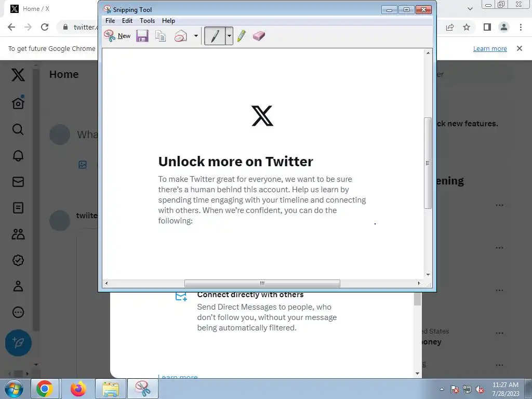Click Learn more link in Chrome infobar

(x=490, y=48)
